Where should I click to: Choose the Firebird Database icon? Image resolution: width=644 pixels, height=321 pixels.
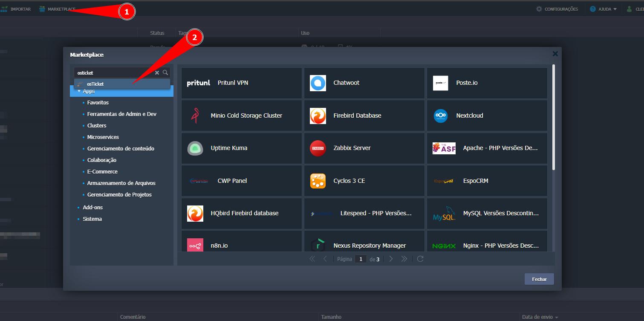[318, 116]
